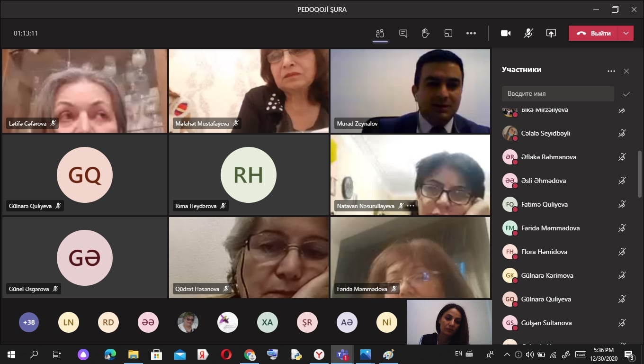Select Məlahət Mustafayeva's video tile
The image size is (644, 364).
click(249, 91)
